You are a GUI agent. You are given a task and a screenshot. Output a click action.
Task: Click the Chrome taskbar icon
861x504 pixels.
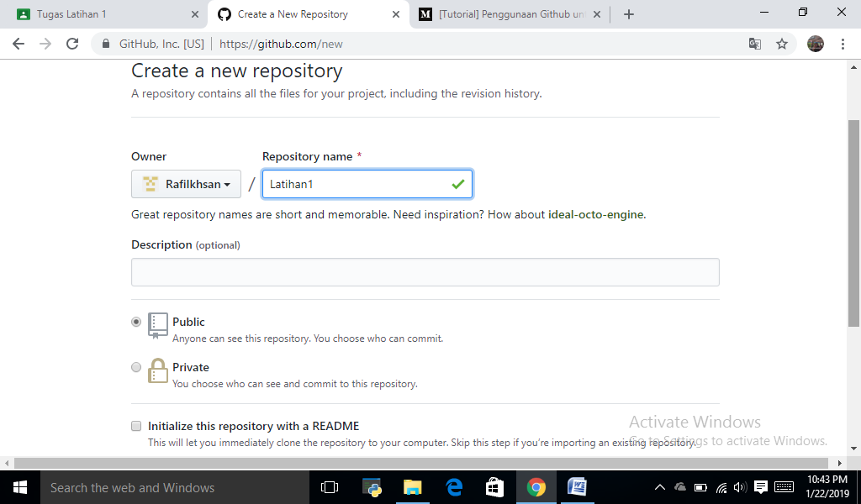pyautogui.click(x=536, y=487)
